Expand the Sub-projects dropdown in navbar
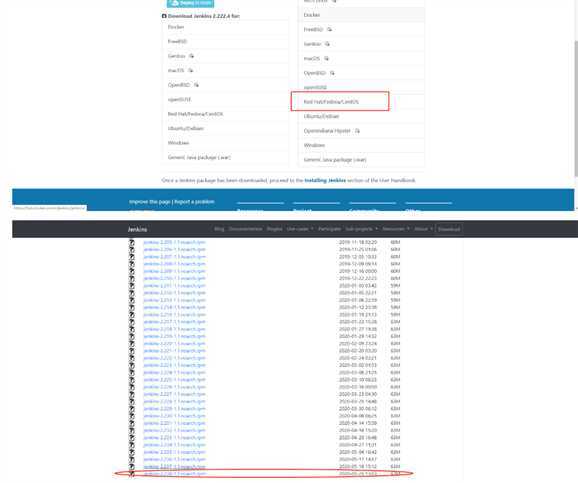The image size is (578, 483). point(361,229)
